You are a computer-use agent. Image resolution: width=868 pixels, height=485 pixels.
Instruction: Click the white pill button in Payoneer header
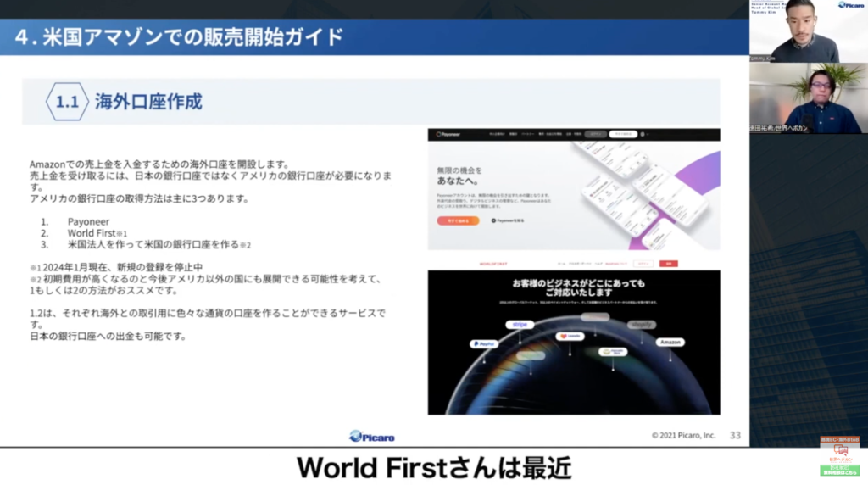[623, 134]
